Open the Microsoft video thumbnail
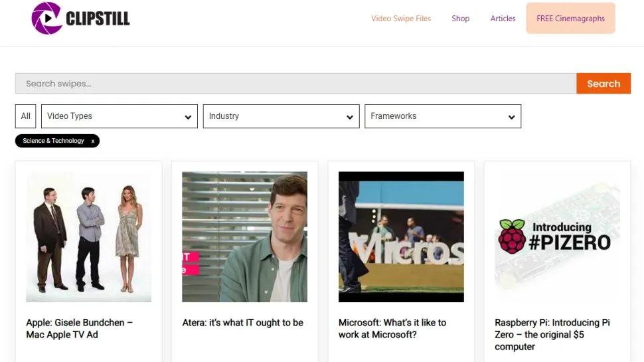Image resolution: width=644 pixels, height=362 pixels. (401, 237)
